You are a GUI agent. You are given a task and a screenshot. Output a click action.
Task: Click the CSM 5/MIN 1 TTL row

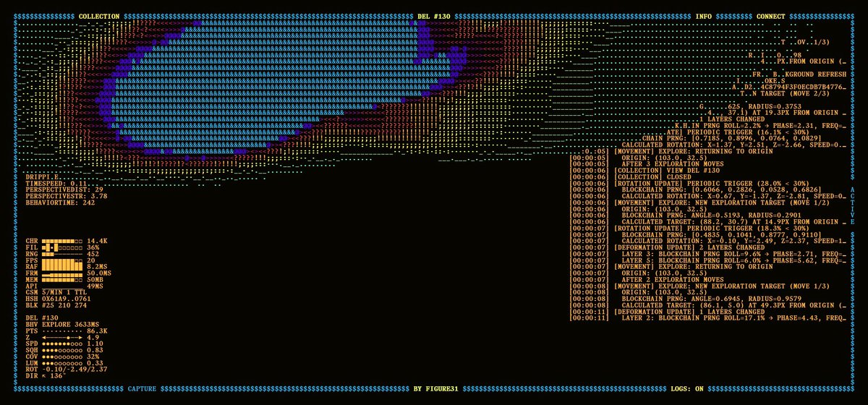pyautogui.click(x=57, y=292)
